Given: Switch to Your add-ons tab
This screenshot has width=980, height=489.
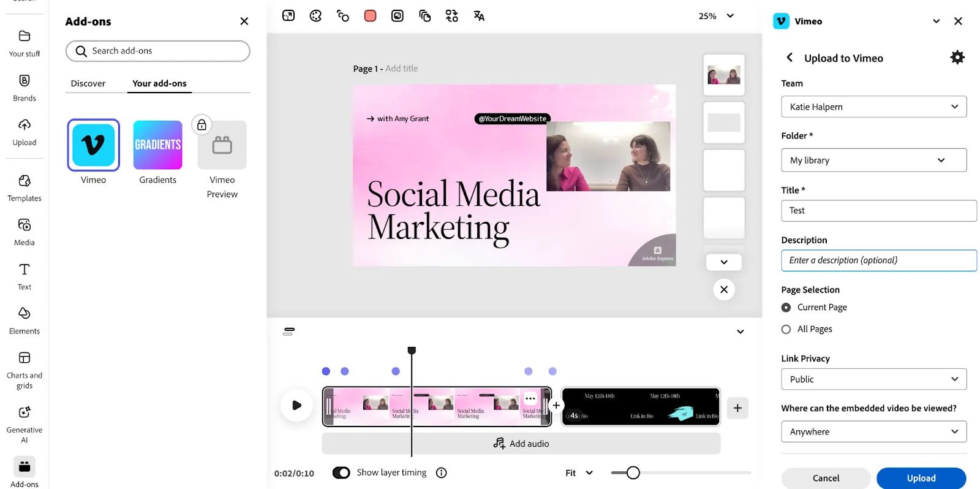Looking at the screenshot, I should [159, 83].
